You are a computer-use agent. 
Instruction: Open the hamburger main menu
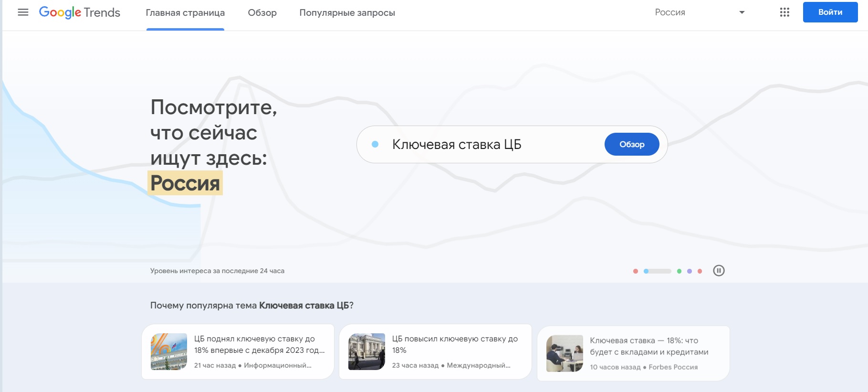[23, 12]
